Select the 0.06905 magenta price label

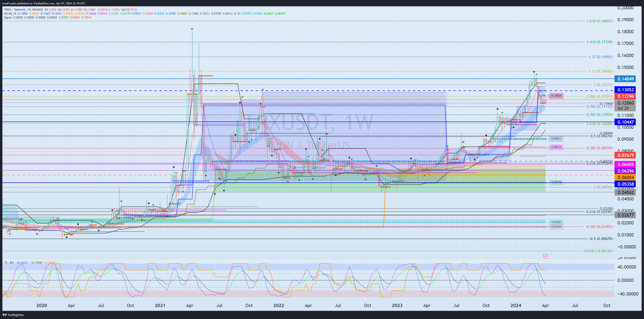626,164
